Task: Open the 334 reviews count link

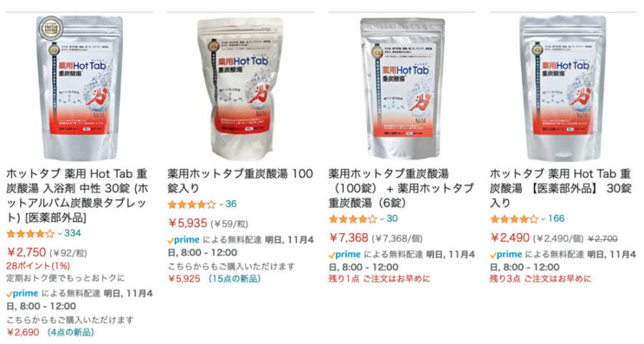Action: (73, 234)
